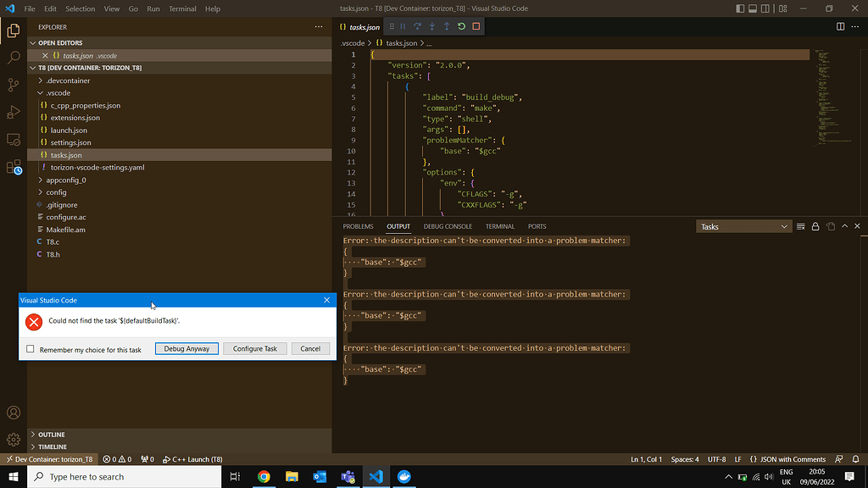Open the Tasks output channel dropdown
This screenshot has height=488, width=868.
[744, 226]
